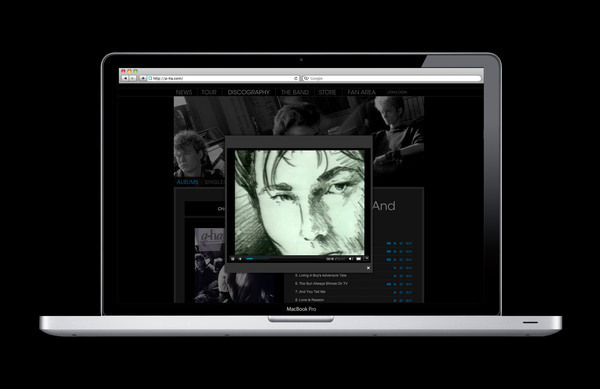Screen dimensions: 600x389
Task: Focus the a-ha.com address field
Action: click(x=223, y=78)
